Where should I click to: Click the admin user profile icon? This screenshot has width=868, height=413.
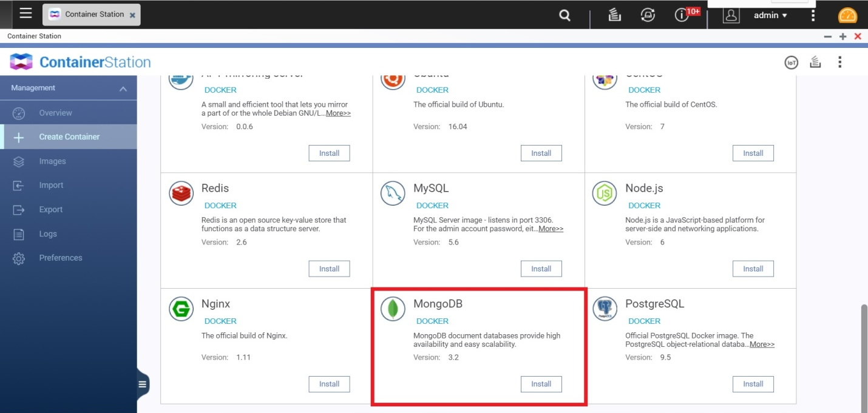(x=731, y=15)
